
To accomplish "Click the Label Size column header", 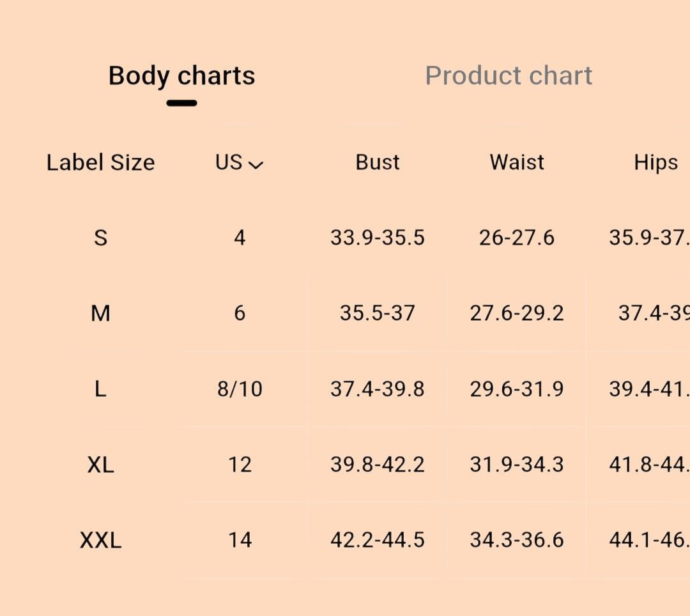I will 101,162.
